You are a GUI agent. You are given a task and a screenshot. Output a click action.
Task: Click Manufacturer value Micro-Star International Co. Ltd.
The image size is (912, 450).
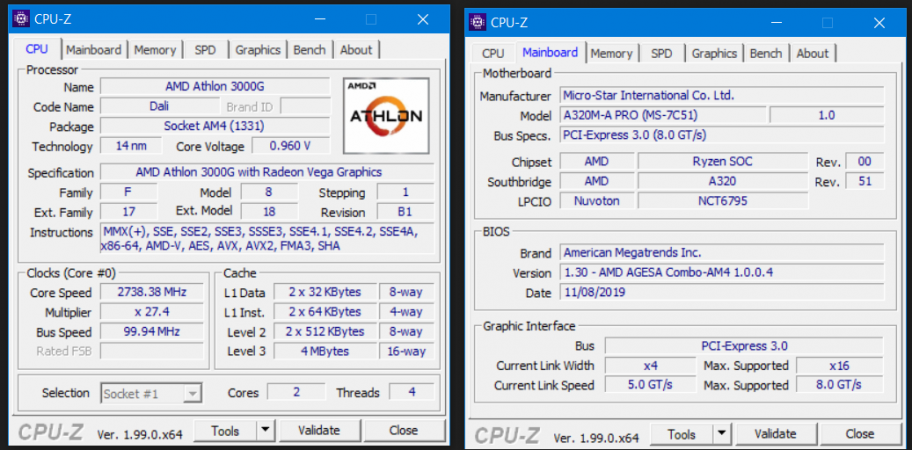[x=722, y=95]
